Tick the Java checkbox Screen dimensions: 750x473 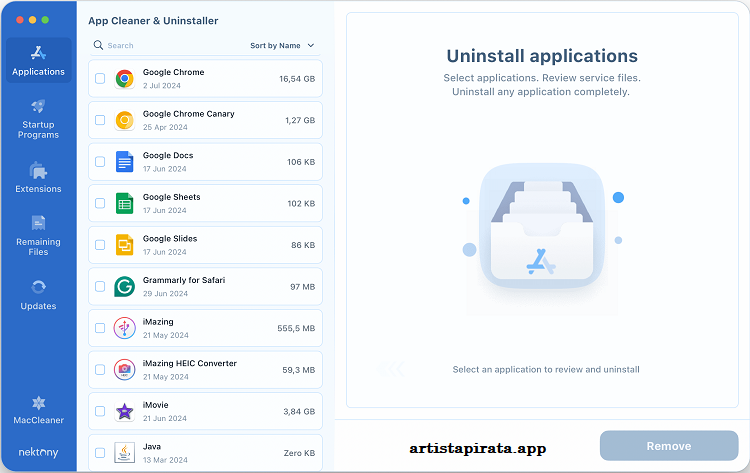(100, 452)
